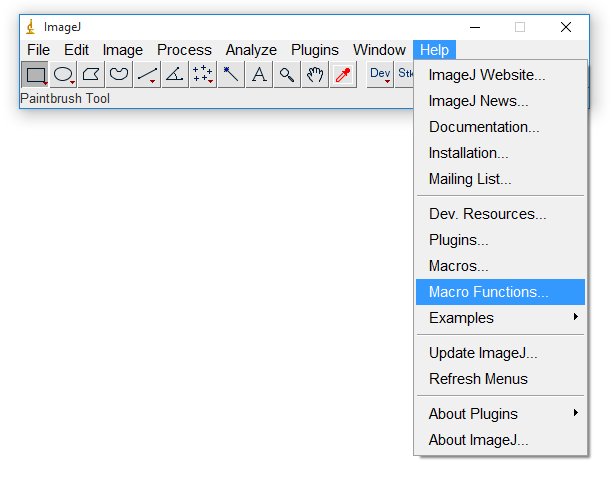614x480 pixels.
Task: Click the Stk toolbar button
Action: coord(405,74)
